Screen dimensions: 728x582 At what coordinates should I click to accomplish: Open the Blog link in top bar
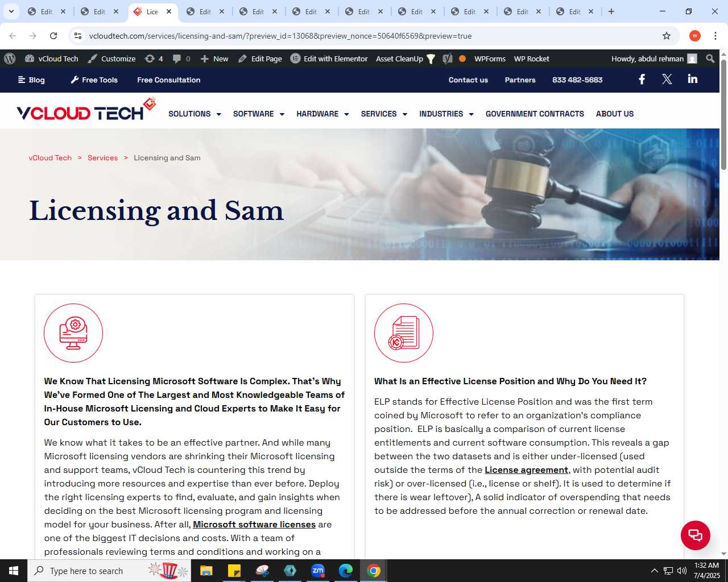(x=31, y=80)
